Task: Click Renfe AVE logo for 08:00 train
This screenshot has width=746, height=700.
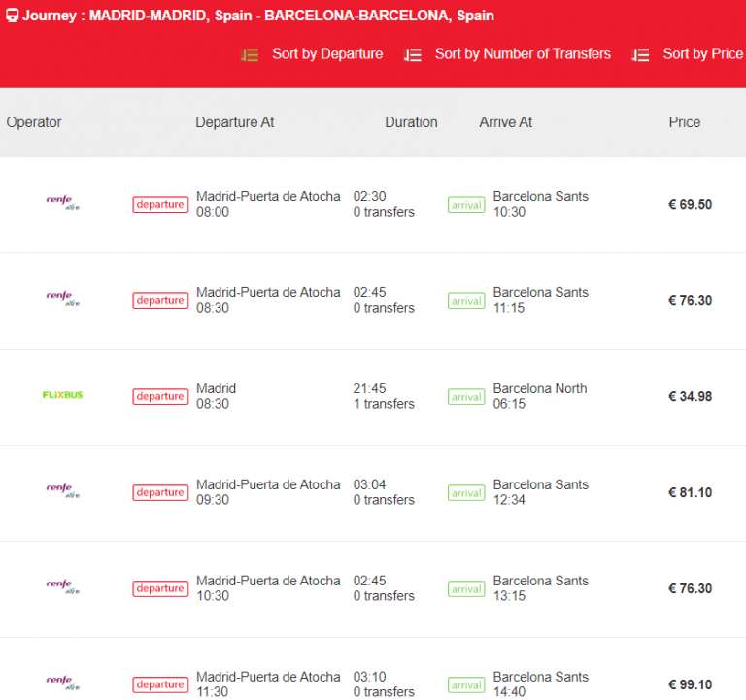Action: click(62, 203)
